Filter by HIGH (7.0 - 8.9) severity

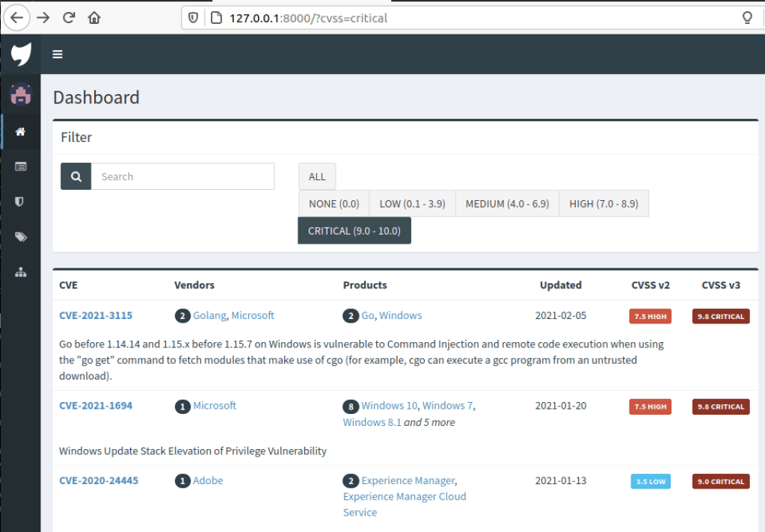click(x=603, y=203)
